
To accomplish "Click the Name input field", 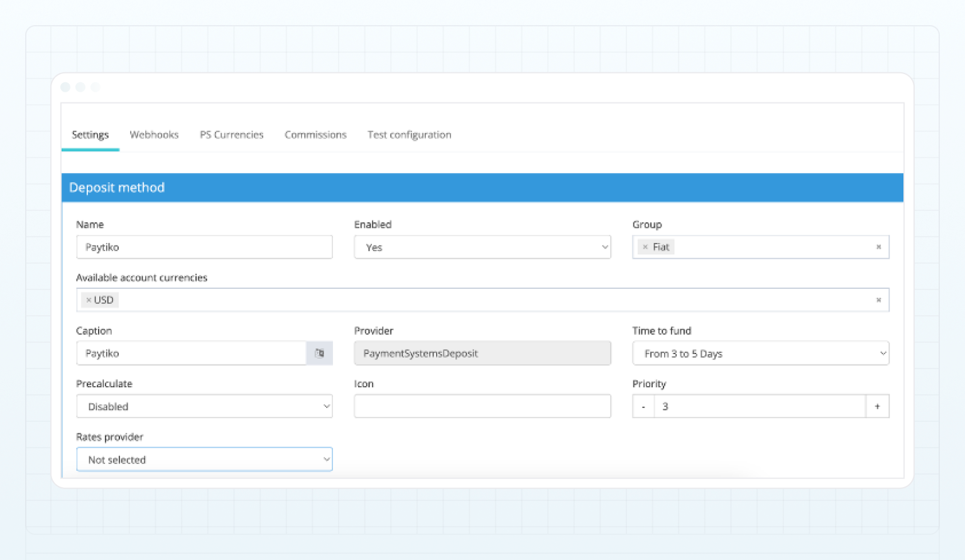I will point(204,247).
